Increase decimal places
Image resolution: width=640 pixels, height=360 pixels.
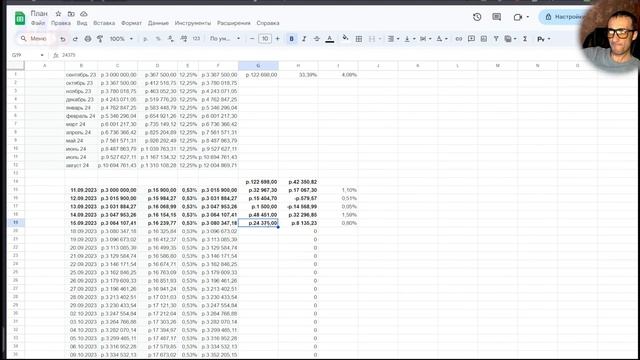click(184, 39)
